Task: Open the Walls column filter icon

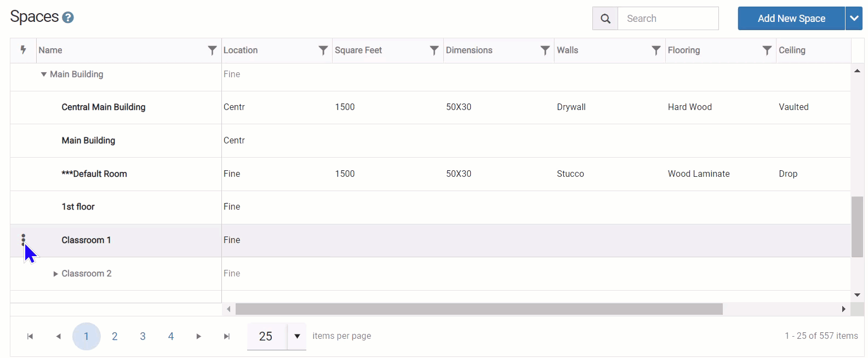Action: (x=656, y=50)
